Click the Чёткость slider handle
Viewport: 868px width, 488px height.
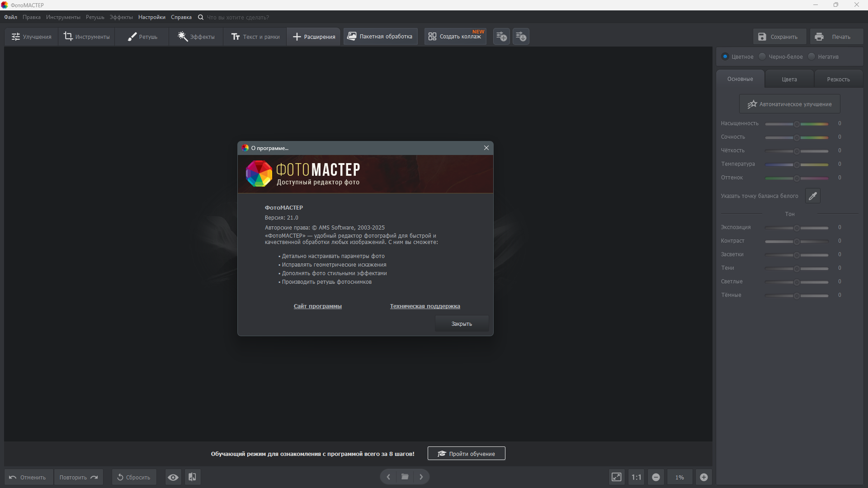point(797,151)
